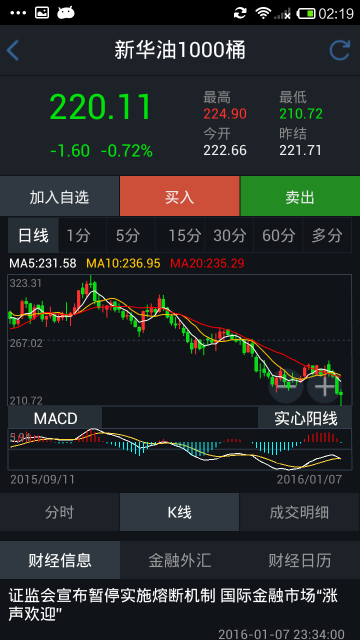Switch to the 15分 interval
Image resolution: width=360 pixels, height=640 pixels.
click(180, 236)
